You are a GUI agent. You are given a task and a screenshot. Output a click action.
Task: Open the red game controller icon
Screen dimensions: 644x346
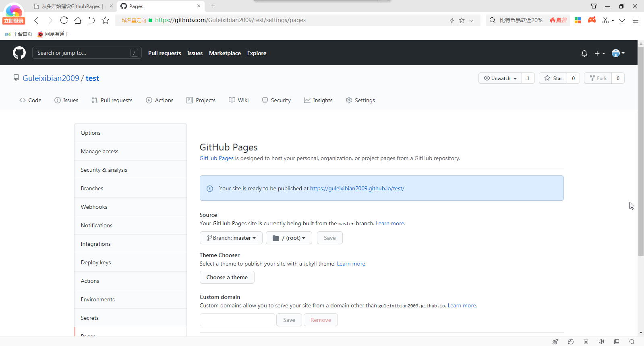click(x=592, y=20)
